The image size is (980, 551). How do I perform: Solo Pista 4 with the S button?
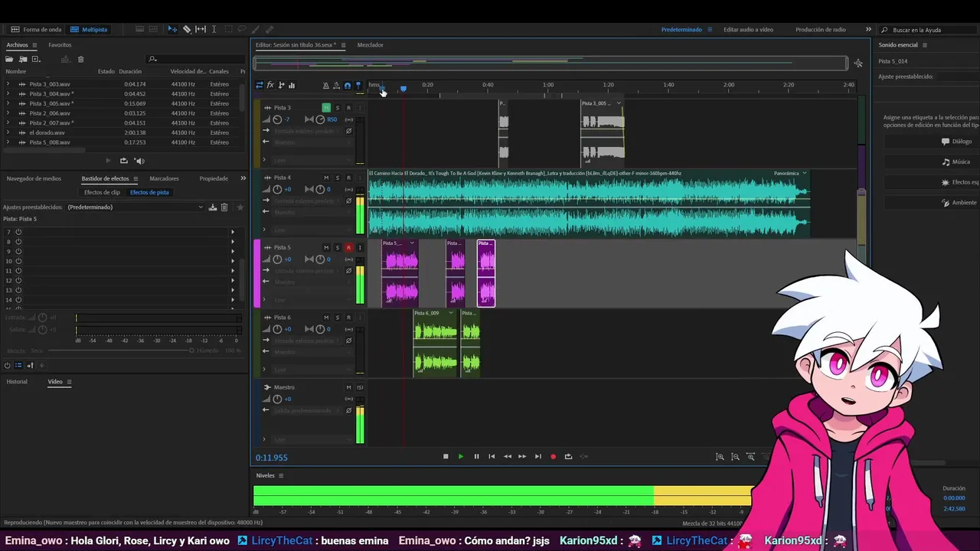coord(337,178)
